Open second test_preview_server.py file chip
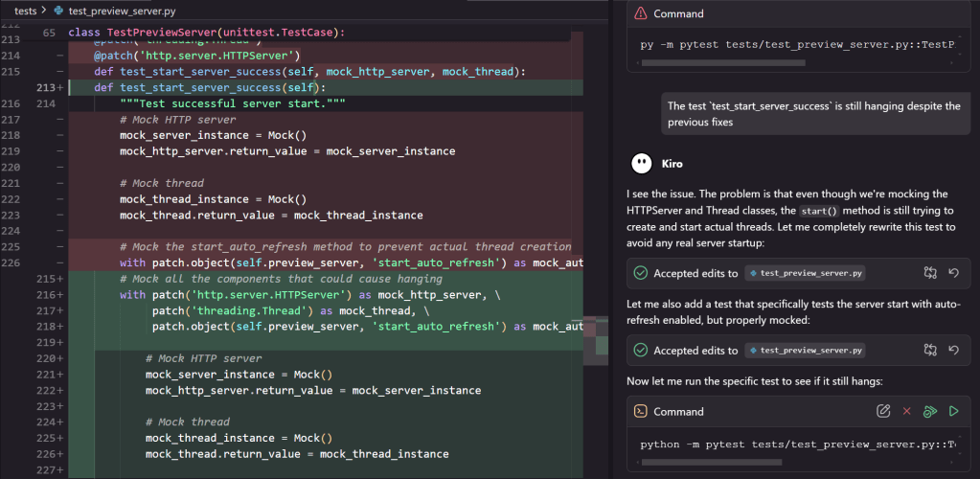The width and height of the screenshot is (980, 479). click(x=806, y=351)
